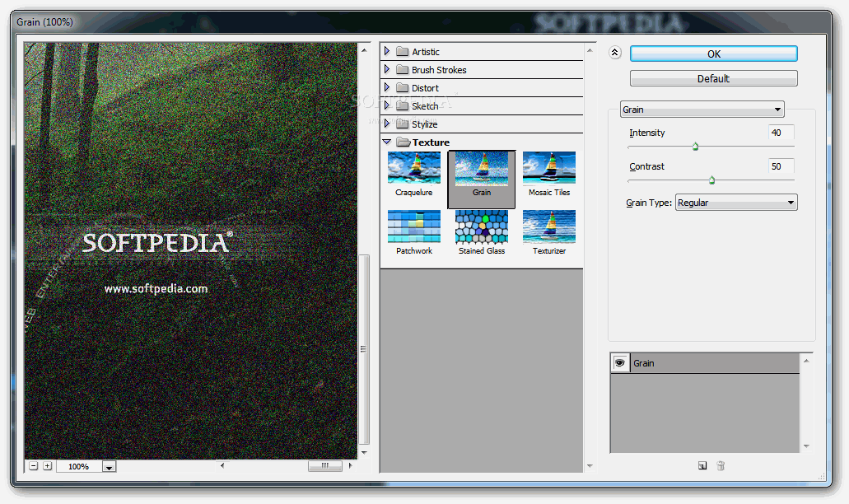Viewport: 849px width, 504px height.
Task: Click the Delete effect layer trash icon
Action: tap(721, 465)
